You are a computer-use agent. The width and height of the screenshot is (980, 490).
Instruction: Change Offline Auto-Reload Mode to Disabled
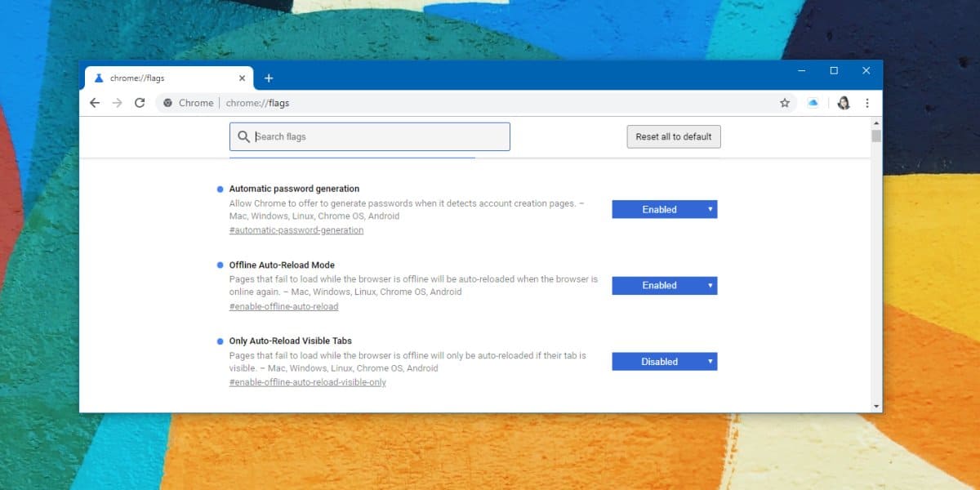[664, 285]
